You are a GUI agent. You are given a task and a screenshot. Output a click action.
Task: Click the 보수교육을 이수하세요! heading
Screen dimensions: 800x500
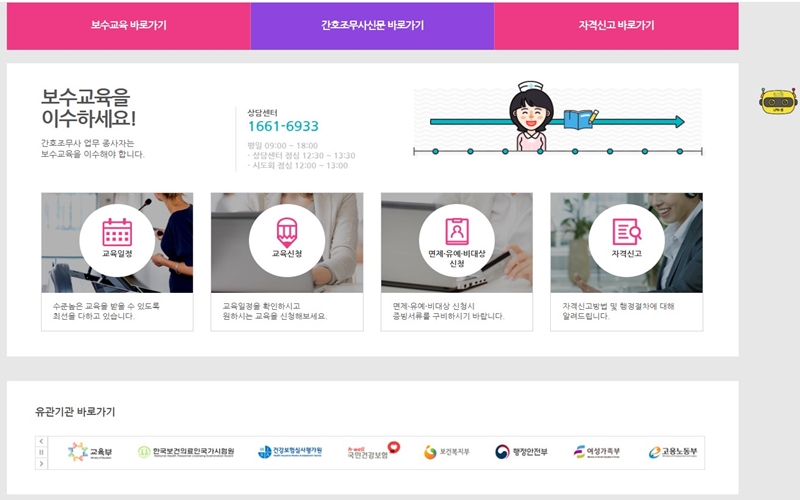coord(88,108)
